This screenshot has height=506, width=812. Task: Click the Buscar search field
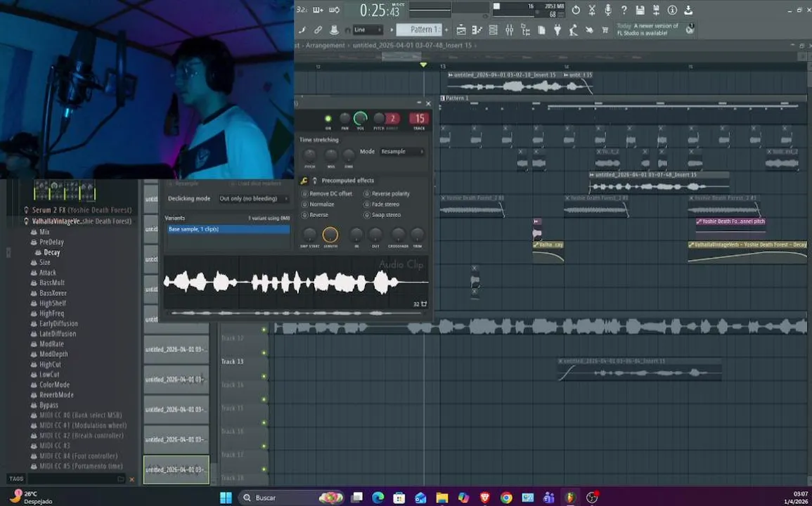tap(291, 498)
